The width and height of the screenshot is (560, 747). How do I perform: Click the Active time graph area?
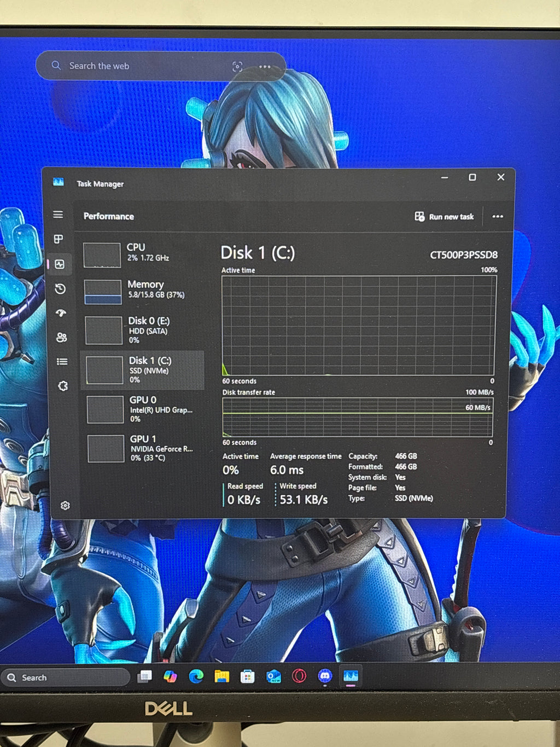point(359,326)
